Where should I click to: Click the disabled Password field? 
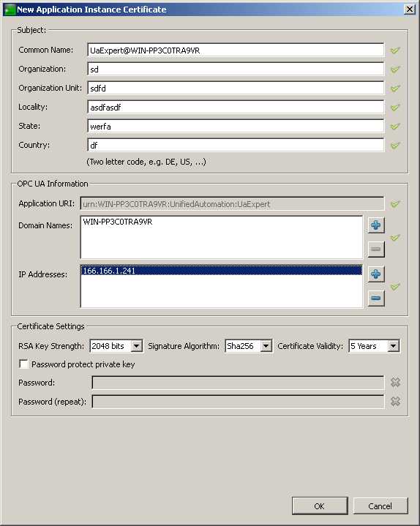(x=238, y=383)
